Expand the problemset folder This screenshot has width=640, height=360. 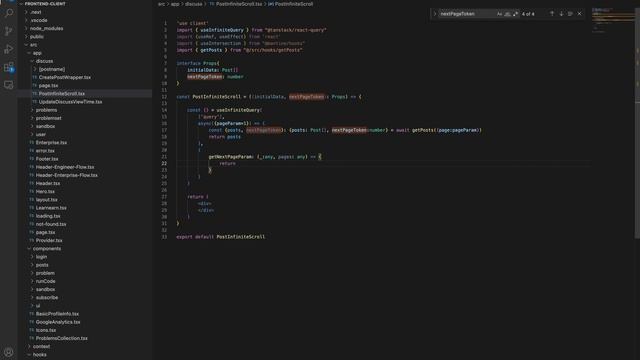(x=48, y=118)
